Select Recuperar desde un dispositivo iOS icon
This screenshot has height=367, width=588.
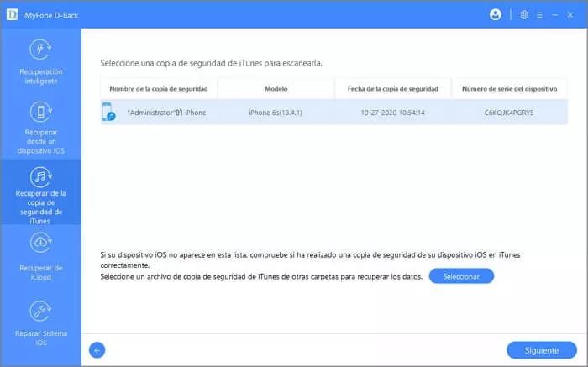click(40, 112)
